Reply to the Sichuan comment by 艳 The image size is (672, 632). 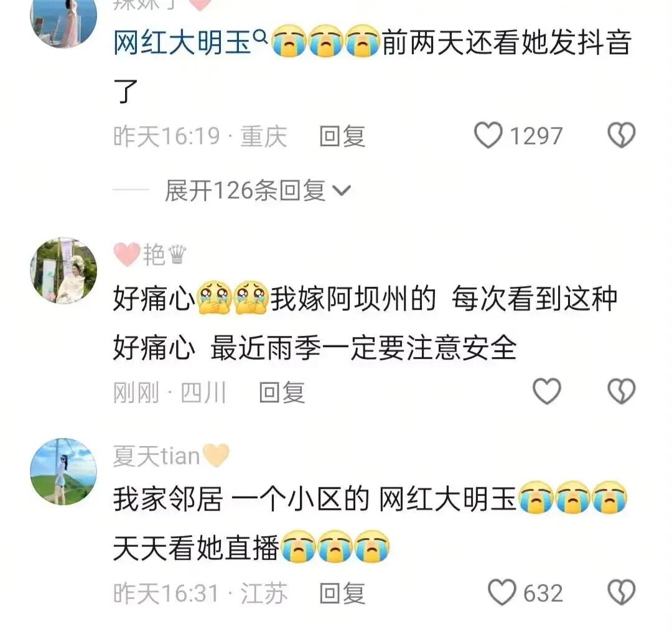coord(282,392)
